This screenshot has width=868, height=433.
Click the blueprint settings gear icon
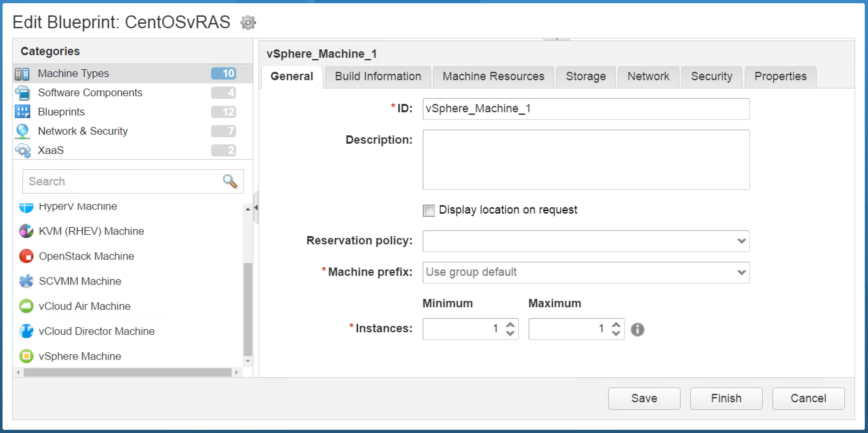[x=248, y=22]
